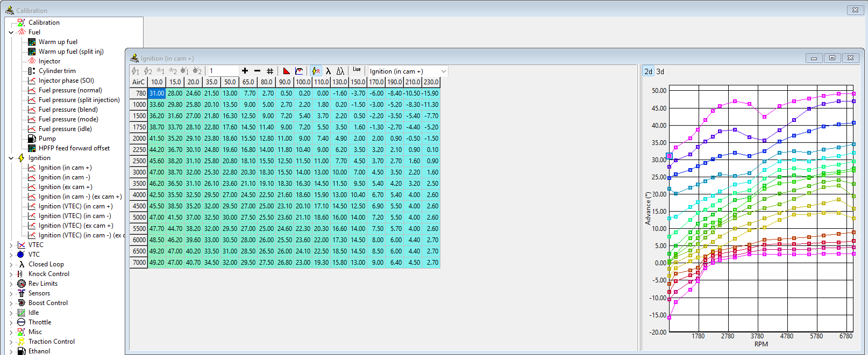Click the curve graph smoothing icon
Viewport: 868px width, 355px height.
tap(299, 71)
